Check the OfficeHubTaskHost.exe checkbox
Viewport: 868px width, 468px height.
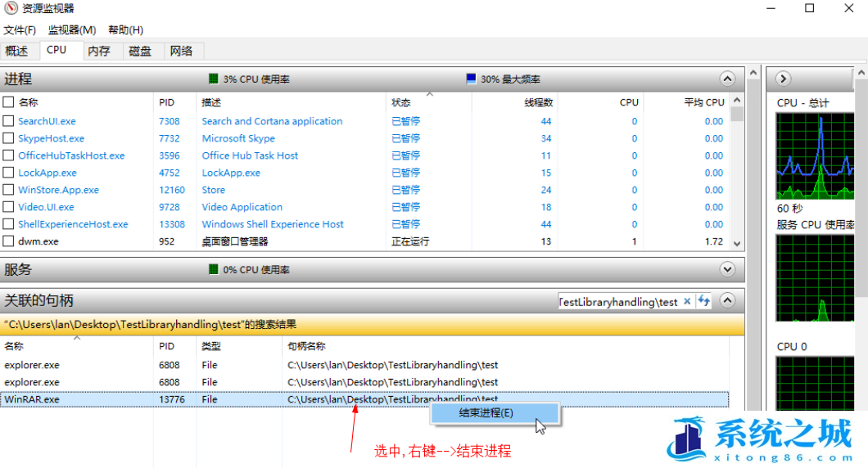click(x=8, y=155)
